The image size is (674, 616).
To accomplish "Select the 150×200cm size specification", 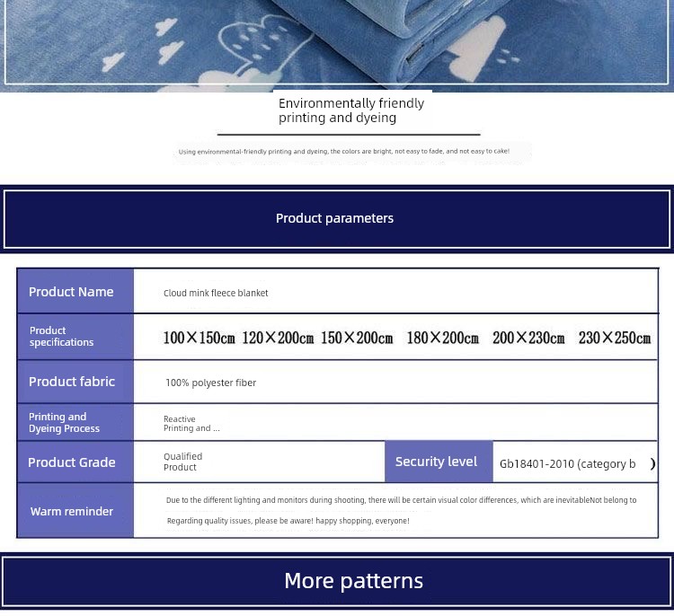I will point(357,339).
